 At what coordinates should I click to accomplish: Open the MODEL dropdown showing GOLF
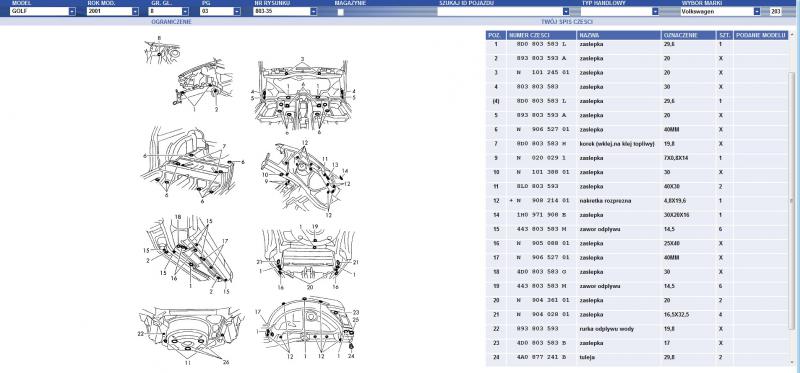pos(43,11)
